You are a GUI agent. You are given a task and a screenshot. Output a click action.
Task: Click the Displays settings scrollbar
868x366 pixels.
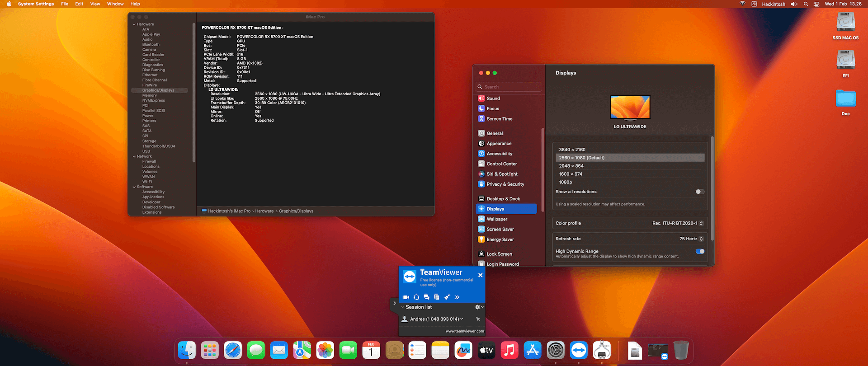point(712,188)
